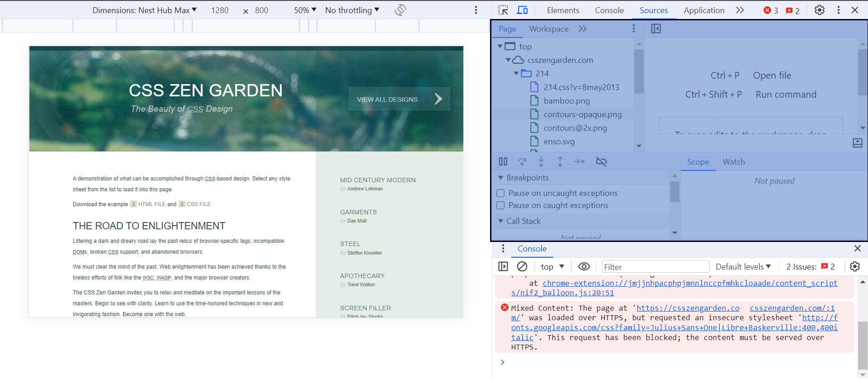Select the 214.css?v=8may2013 file
The height and width of the screenshot is (379, 868).
(x=581, y=87)
